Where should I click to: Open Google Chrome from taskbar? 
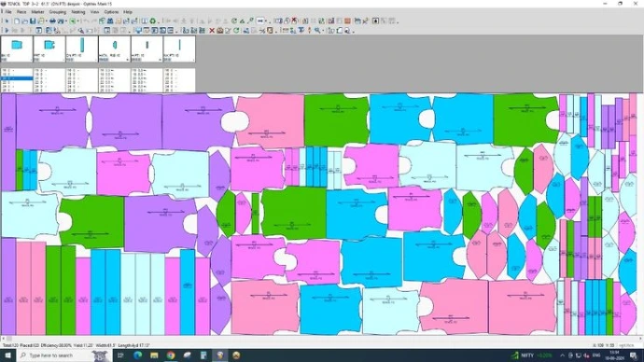[x=171, y=355]
